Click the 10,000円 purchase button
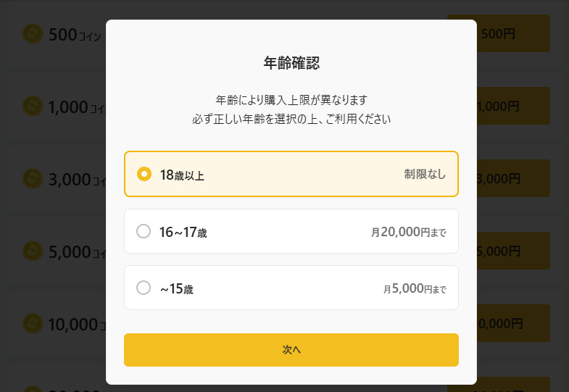The height and width of the screenshot is (392, 569). (514, 323)
